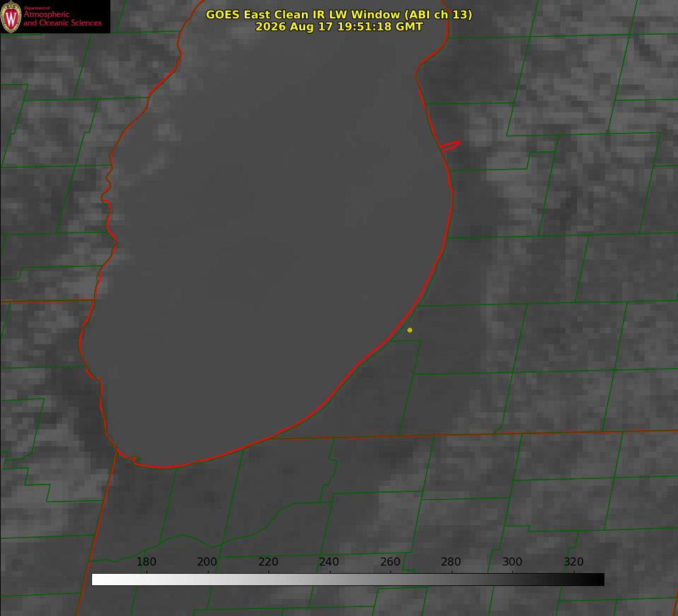The image size is (678, 616).
Task: Click the 'GOES East Clean IR LW Window (ABI ch 13)' title
Action: point(339,14)
